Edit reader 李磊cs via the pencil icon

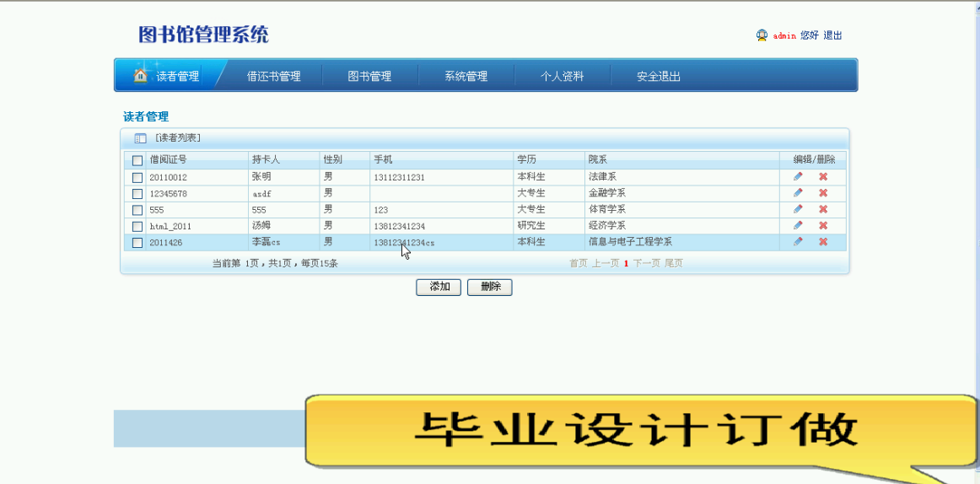click(x=798, y=242)
